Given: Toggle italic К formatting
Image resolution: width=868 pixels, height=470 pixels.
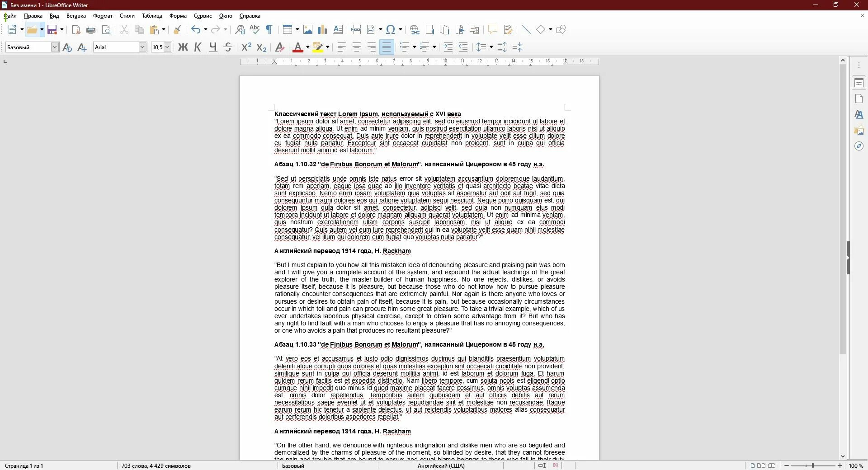Looking at the screenshot, I should click(x=198, y=47).
